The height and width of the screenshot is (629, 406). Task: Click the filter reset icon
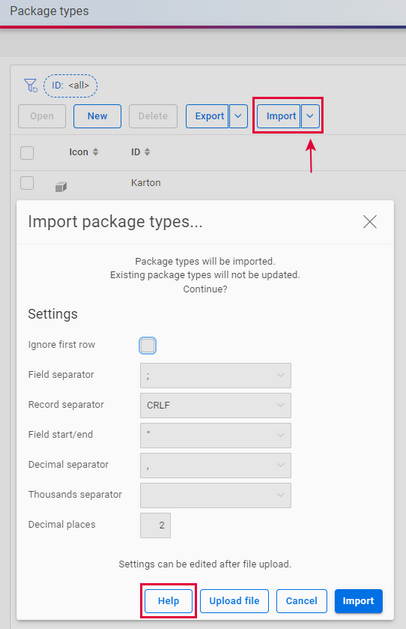30,85
